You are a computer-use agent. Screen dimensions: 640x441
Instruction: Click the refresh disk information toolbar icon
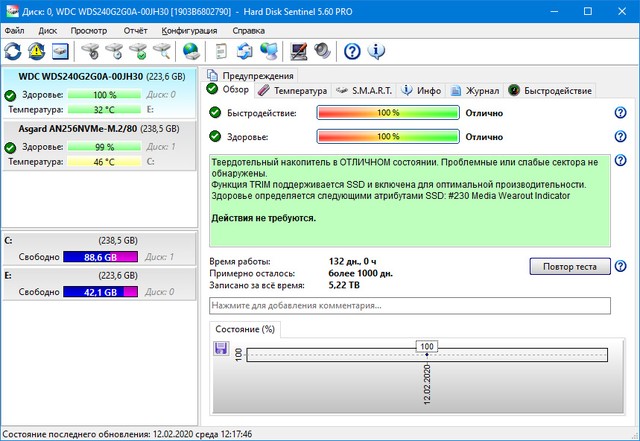(13, 51)
